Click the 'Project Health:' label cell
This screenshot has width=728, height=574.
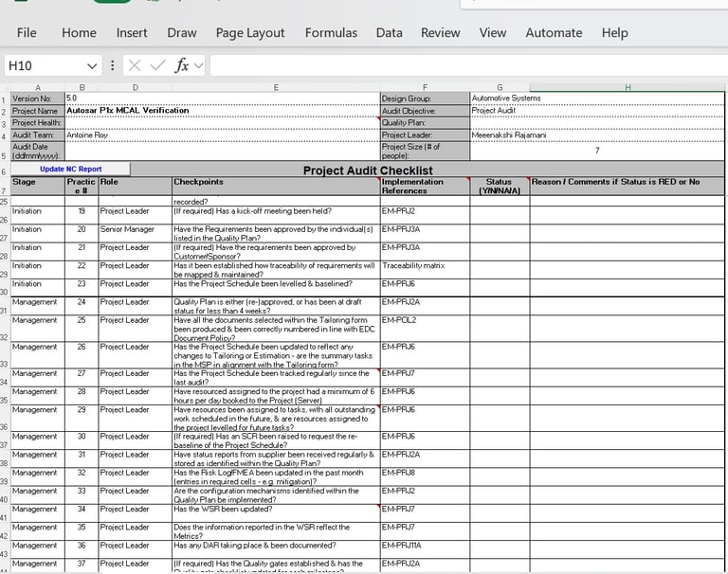[x=38, y=123]
